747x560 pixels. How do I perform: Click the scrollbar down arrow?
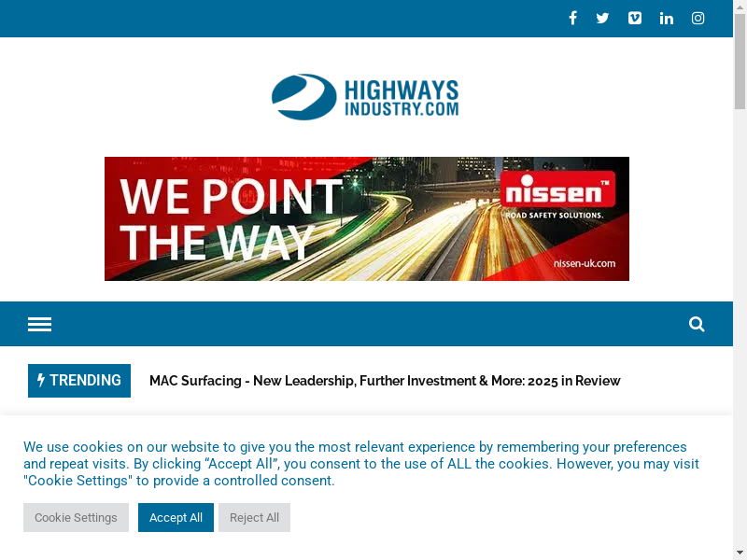[740, 553]
